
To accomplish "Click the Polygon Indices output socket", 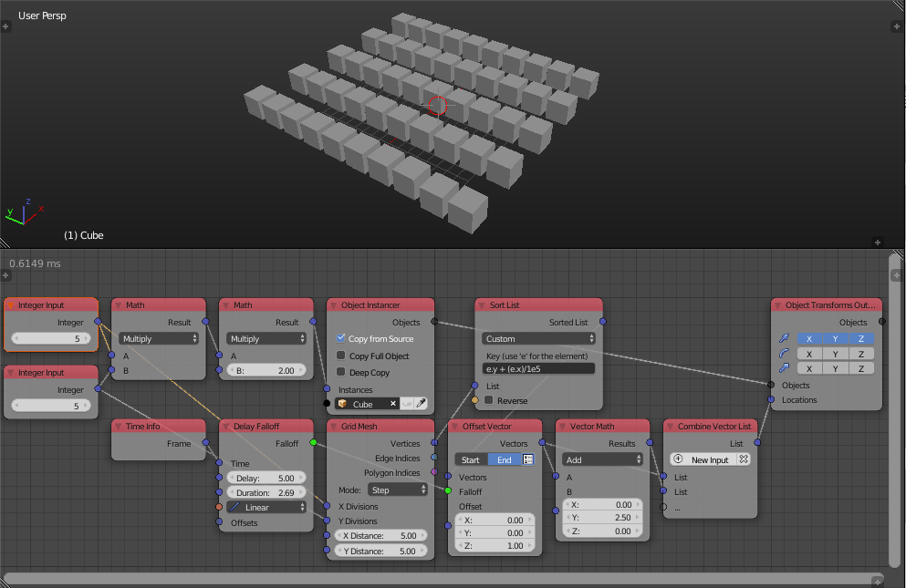I will point(434,472).
